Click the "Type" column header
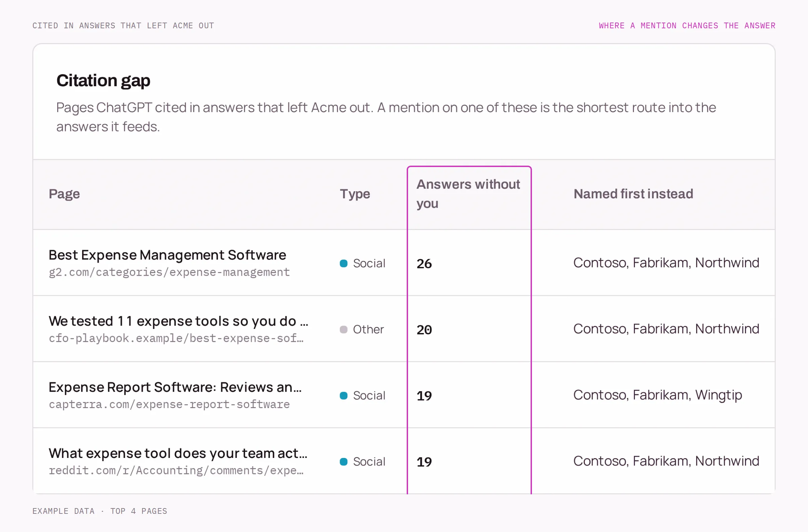The height and width of the screenshot is (532, 808). click(x=355, y=194)
